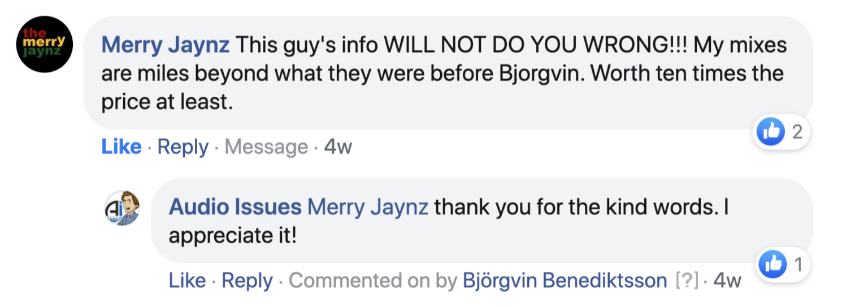Screen dimensions: 868x307
Task: Open Merry Jaynz author name link
Action: [166, 45]
